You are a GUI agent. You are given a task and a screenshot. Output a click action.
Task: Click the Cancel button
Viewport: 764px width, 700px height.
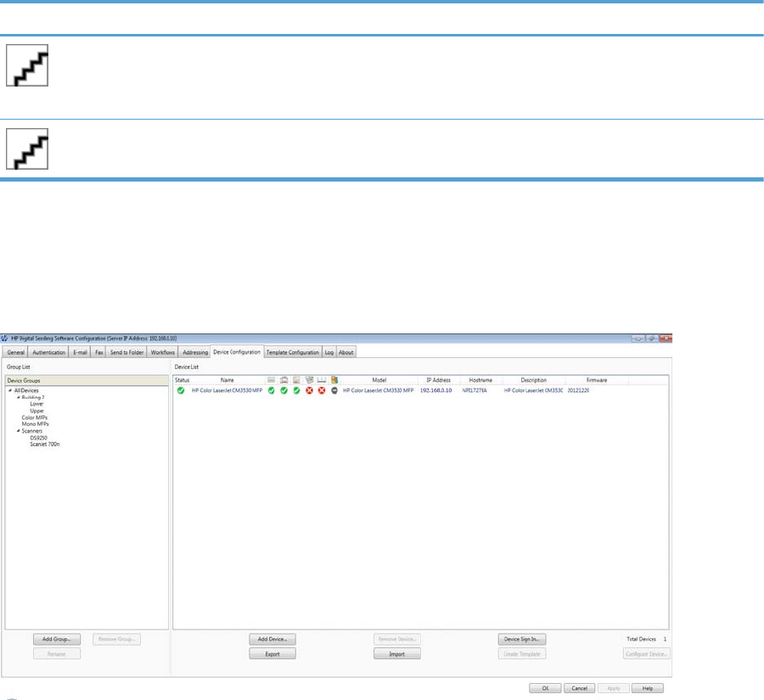click(579, 688)
